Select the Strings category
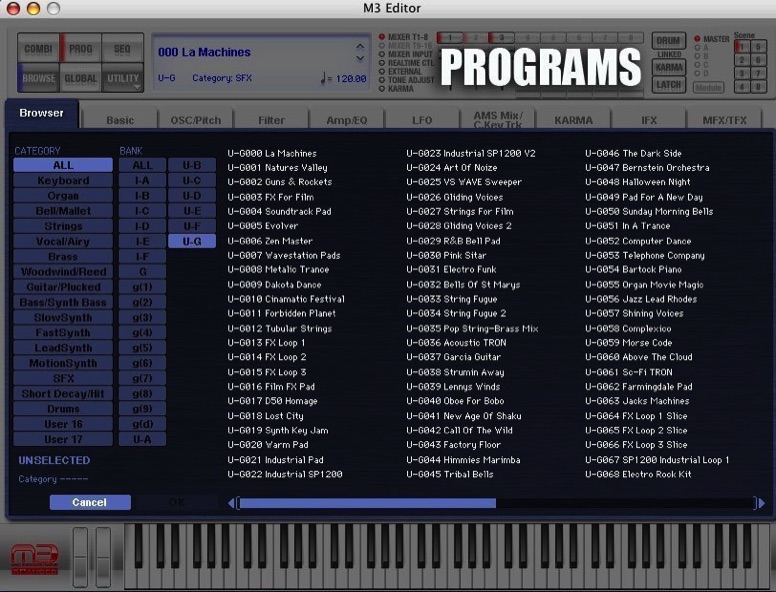 (63, 226)
